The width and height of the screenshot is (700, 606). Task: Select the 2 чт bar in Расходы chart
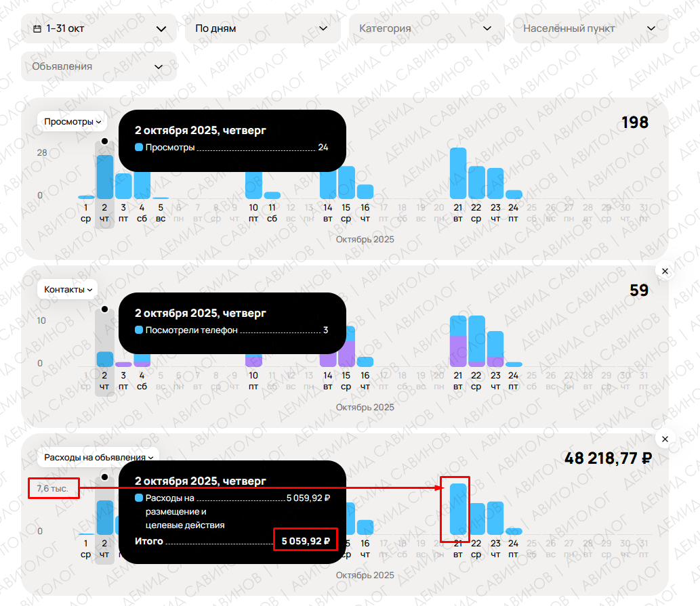(105, 518)
